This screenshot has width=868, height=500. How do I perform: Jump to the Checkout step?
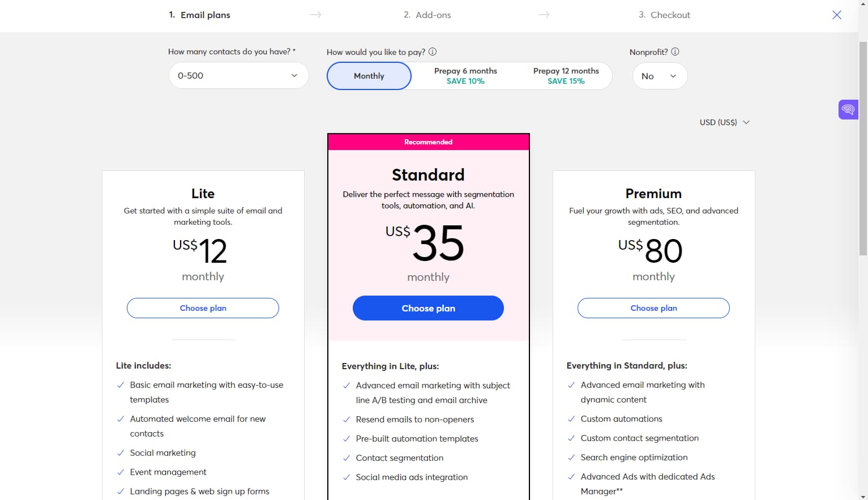pyautogui.click(x=664, y=15)
